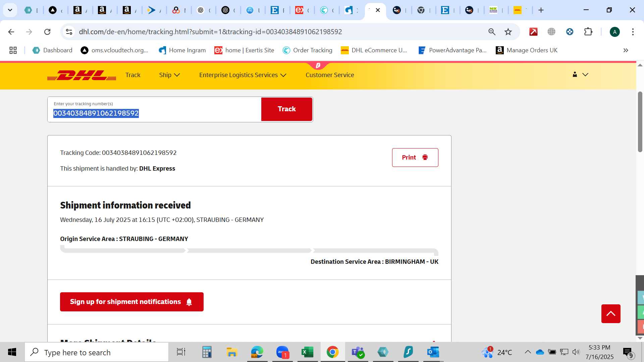Close the active DHL tracking tab

click(378, 10)
